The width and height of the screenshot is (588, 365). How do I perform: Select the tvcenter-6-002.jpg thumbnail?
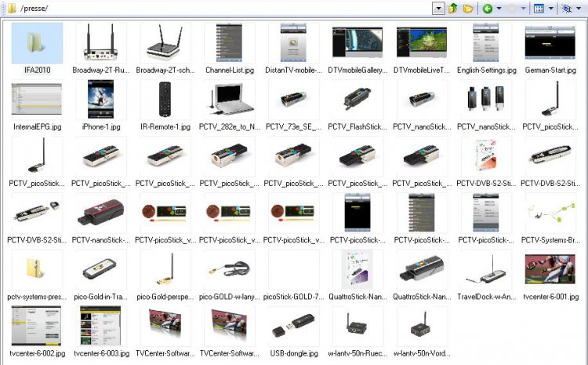pyautogui.click(x=36, y=326)
